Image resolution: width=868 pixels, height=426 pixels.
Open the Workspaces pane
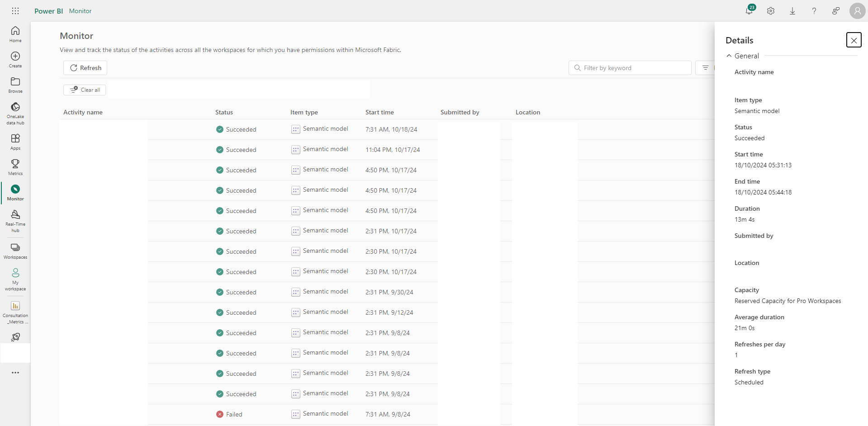15,251
